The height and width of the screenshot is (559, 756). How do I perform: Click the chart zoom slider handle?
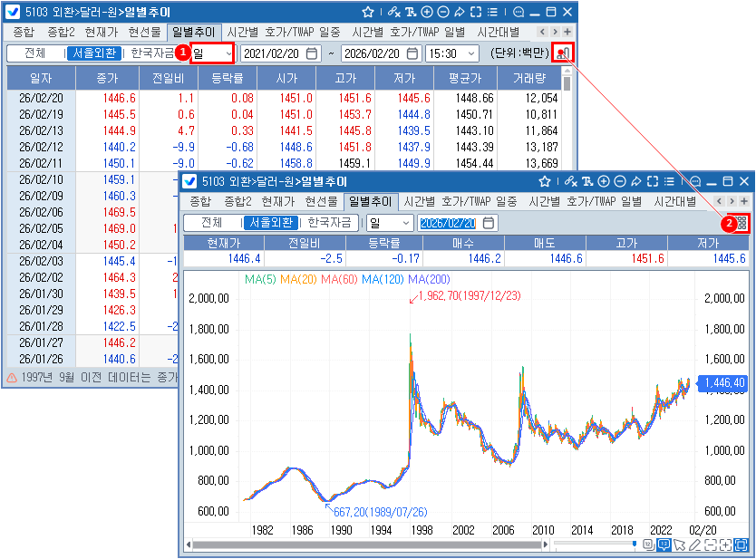coord(635,545)
